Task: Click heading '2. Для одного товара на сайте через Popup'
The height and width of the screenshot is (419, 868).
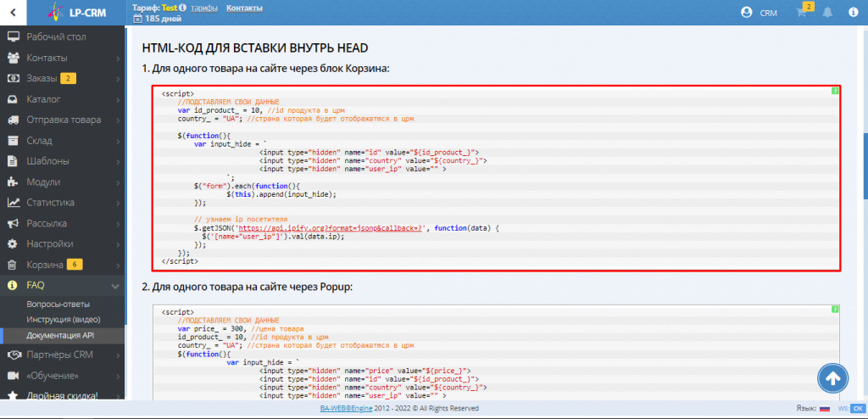Action: coord(248,287)
